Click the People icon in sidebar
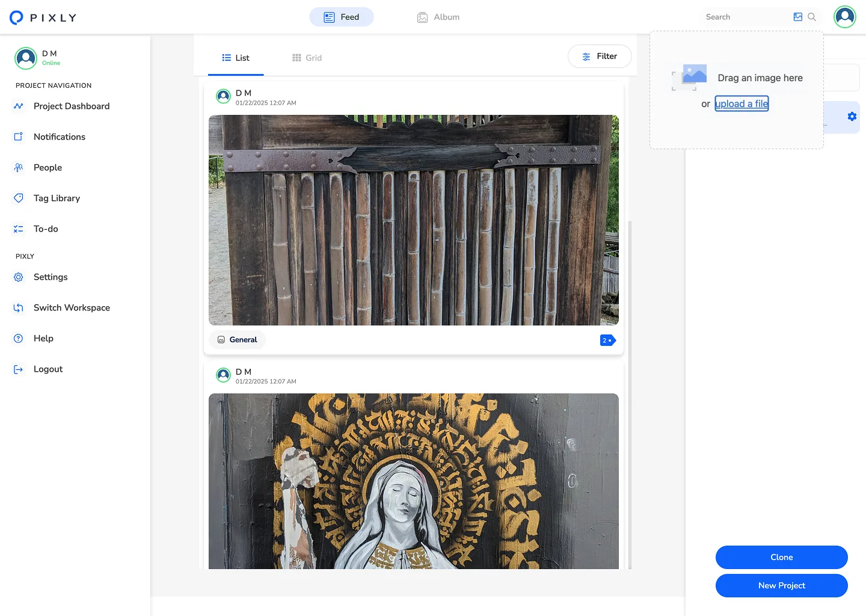This screenshot has width=866, height=616. [x=19, y=167]
